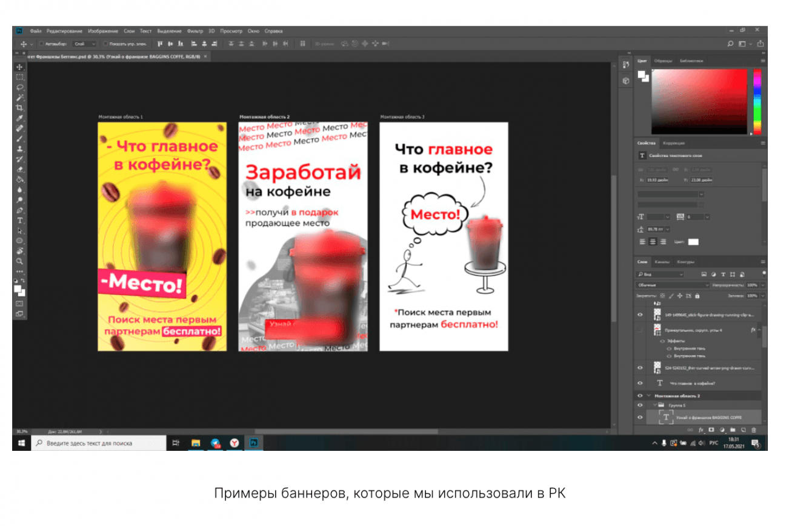Image resolution: width=812 pixels, height=526 pixels.
Task: Open the Заливка fill dropdown arrow
Action: pyautogui.click(x=762, y=296)
